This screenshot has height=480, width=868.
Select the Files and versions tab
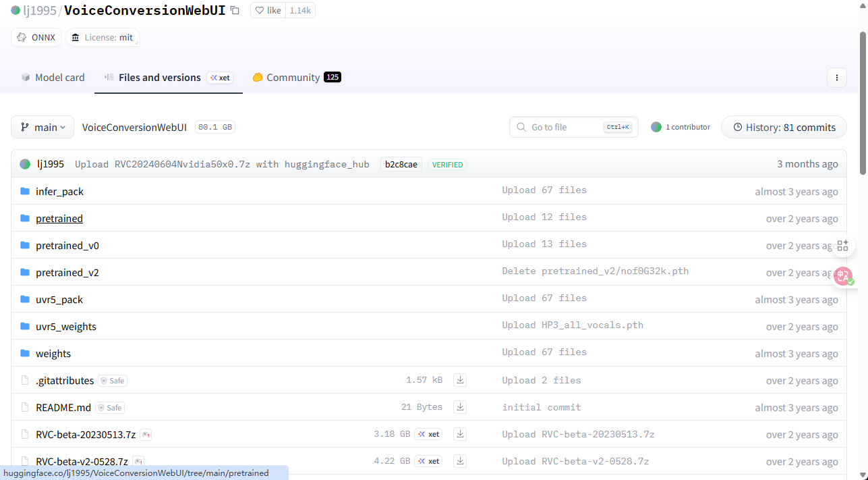[x=159, y=78]
